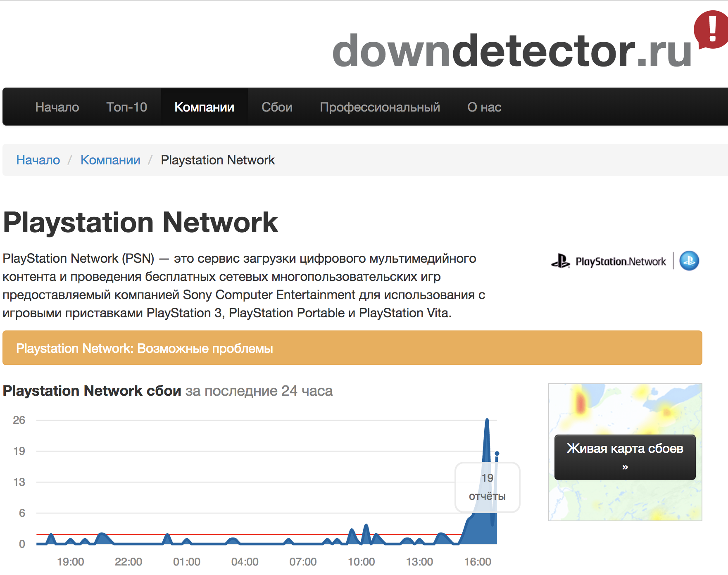Click the downdetector.ru site logo
Viewport: 728px width, 575px height.
pos(512,50)
